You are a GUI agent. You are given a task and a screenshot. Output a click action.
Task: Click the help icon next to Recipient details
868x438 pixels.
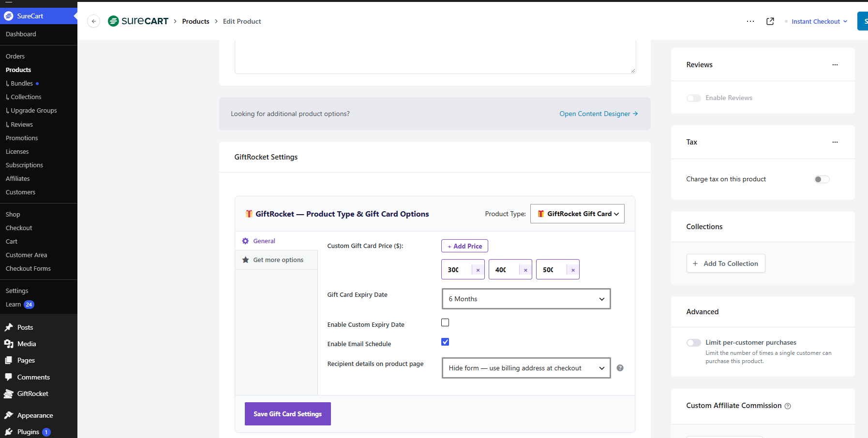coord(620,368)
